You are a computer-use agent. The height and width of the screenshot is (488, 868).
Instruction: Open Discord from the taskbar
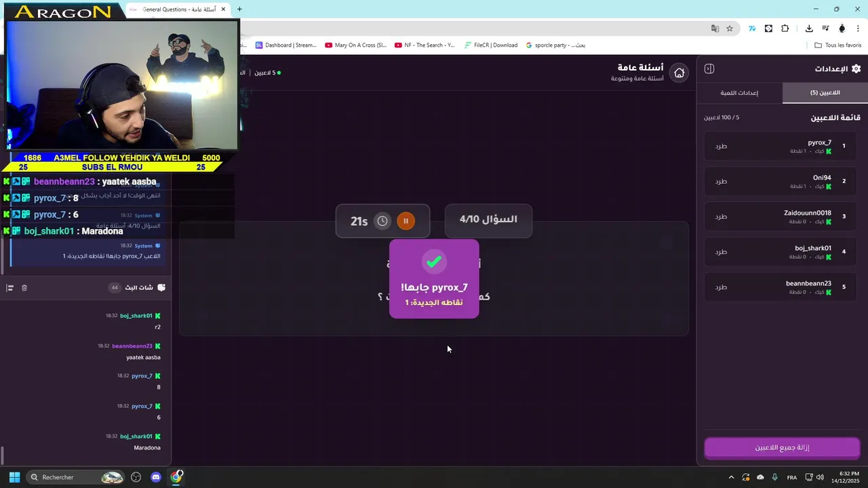click(156, 477)
